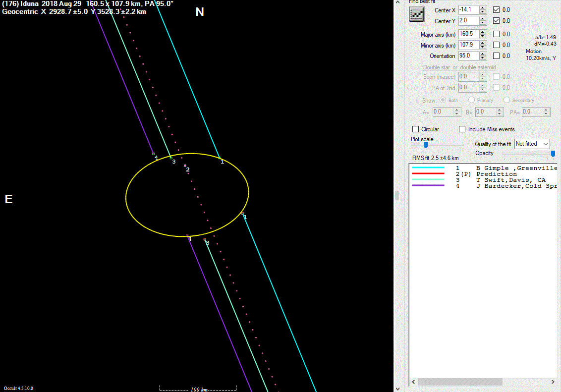Select the B Gimple, Greenville observer row
This screenshot has height=392, width=561.
pyautogui.click(x=484, y=168)
